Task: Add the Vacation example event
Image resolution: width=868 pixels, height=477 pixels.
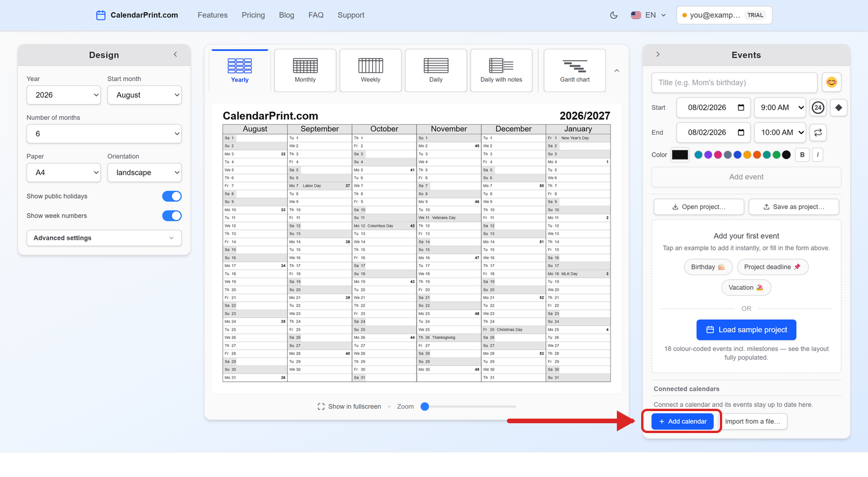Action: [746, 287]
